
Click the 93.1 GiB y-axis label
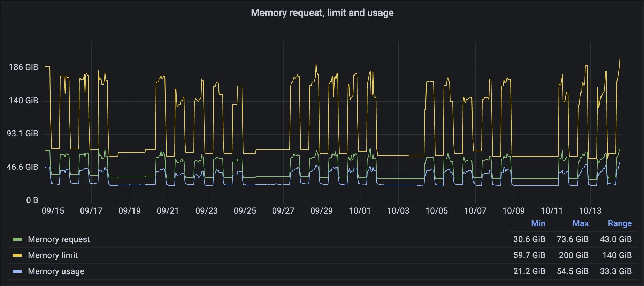tap(22, 134)
